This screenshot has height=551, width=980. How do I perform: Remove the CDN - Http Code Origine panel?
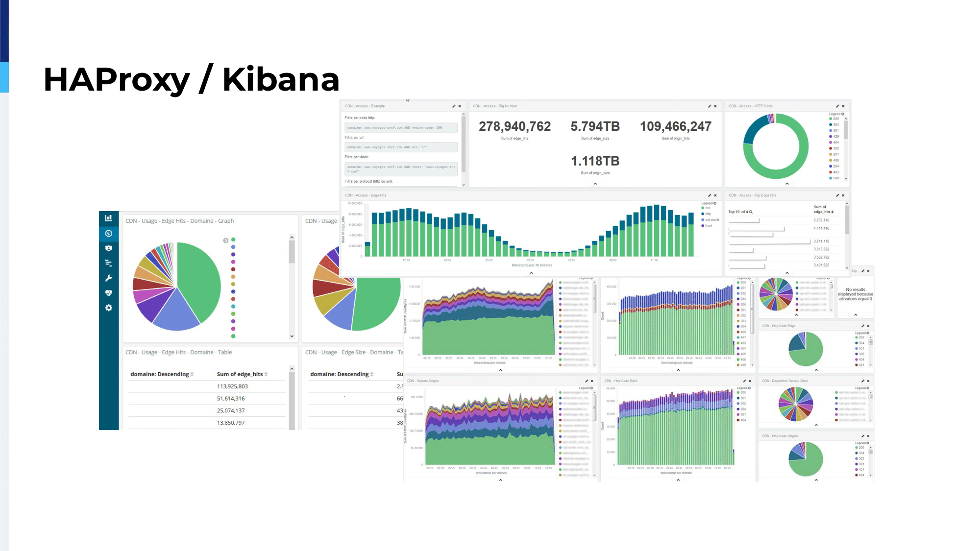tap(868, 436)
